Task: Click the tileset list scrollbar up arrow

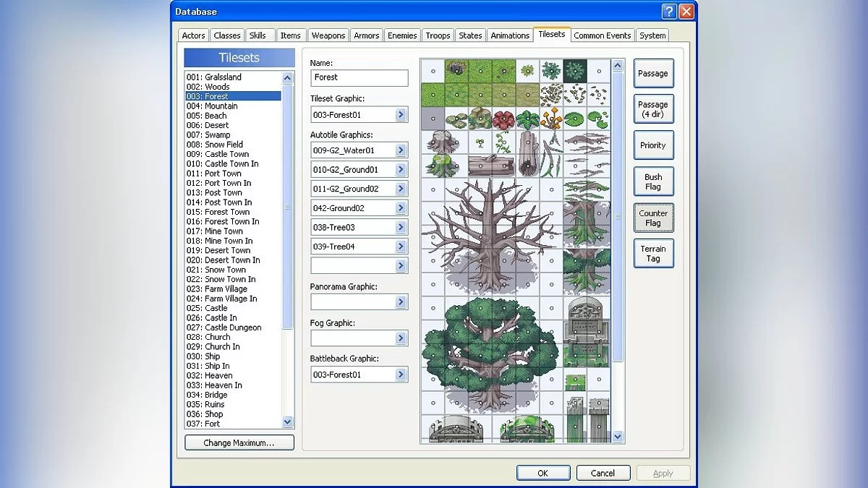Action: point(288,77)
